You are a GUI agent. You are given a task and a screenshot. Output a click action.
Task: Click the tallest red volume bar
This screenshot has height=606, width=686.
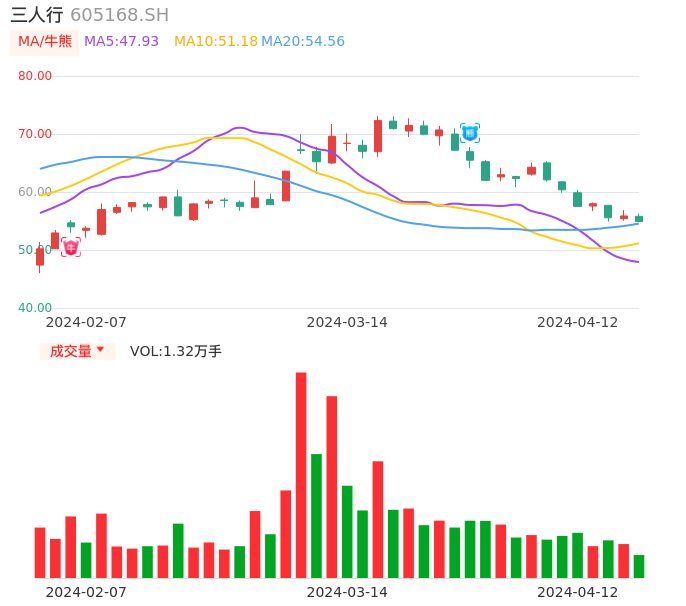(x=301, y=475)
